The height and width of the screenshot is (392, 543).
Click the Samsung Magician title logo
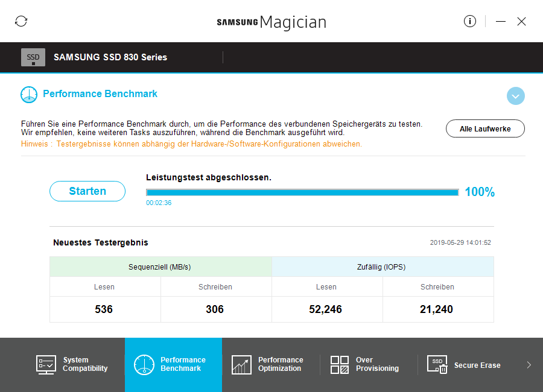(x=271, y=22)
